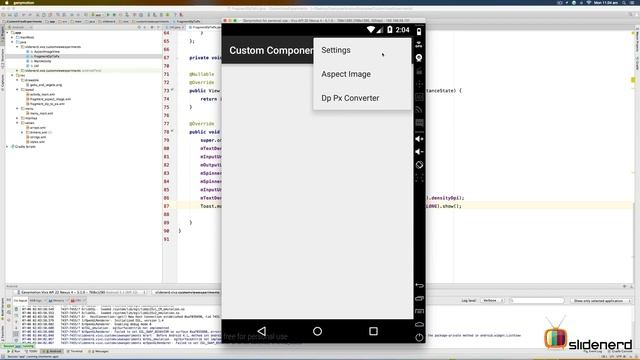
Task: Open Messages tool window tab
Action: tap(99, 351)
